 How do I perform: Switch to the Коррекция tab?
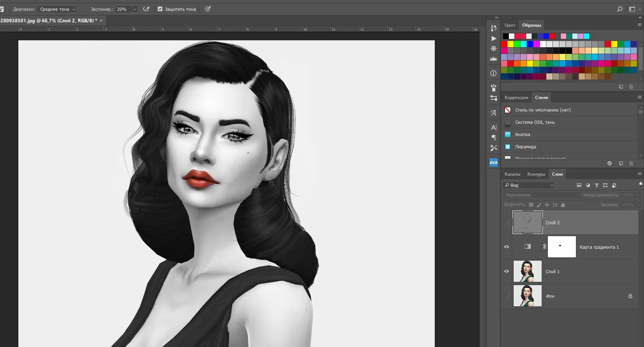[x=516, y=98]
